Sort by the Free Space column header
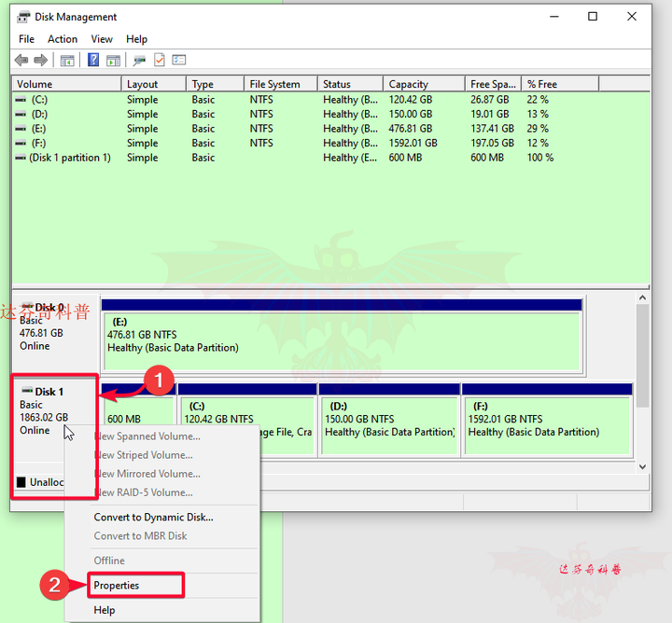This screenshot has width=672, height=623. coord(493,84)
